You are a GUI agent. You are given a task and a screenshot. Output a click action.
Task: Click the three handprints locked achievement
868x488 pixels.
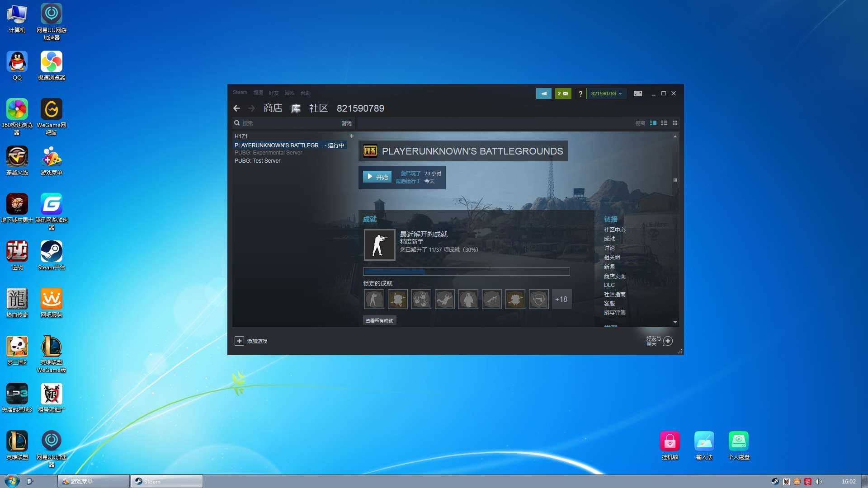pos(421,299)
